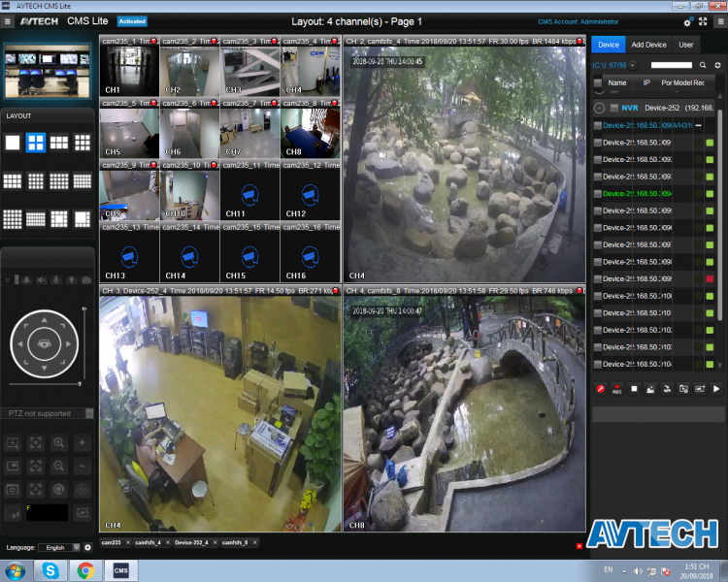Start recording with the REC button

617,389
